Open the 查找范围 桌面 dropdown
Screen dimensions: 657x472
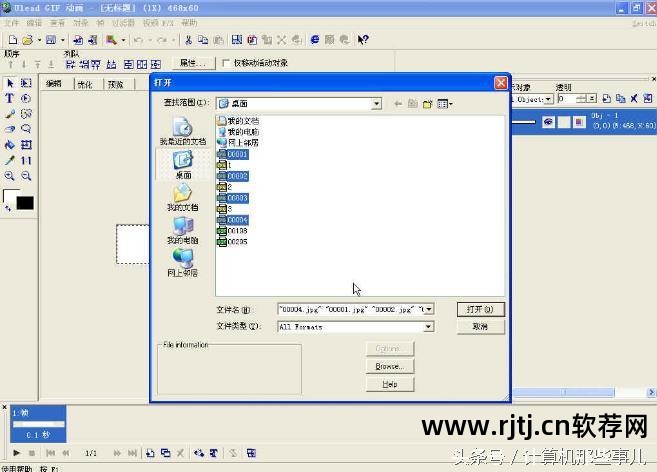(x=376, y=104)
